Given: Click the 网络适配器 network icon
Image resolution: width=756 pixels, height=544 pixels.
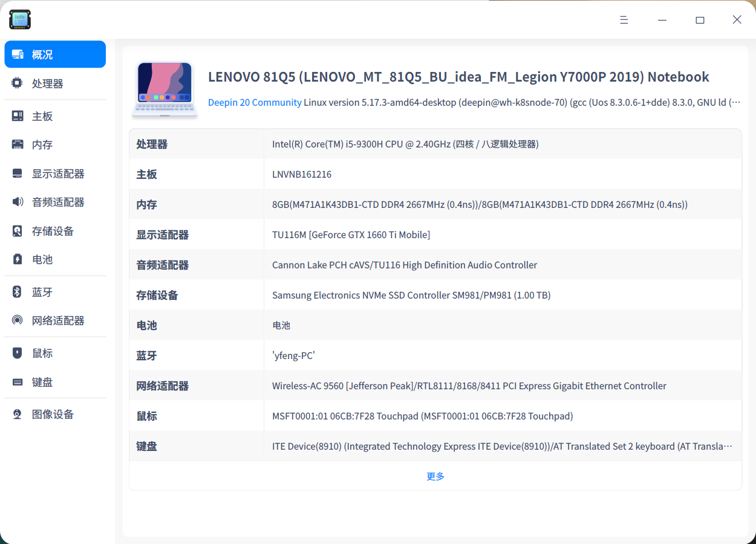Looking at the screenshot, I should (x=18, y=320).
